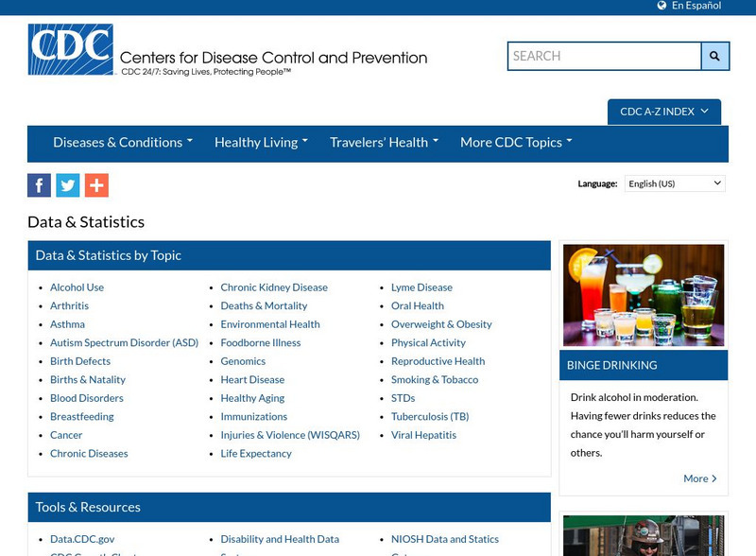Viewport: 756px width, 556px height.
Task: Open the Travelers' Health menu
Action: click(x=382, y=142)
